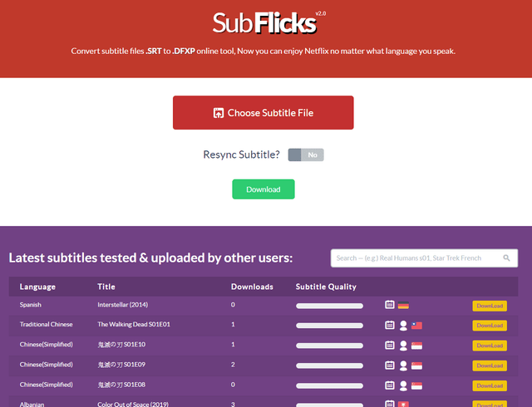Click user icon in S01E09 row

[x=403, y=365]
